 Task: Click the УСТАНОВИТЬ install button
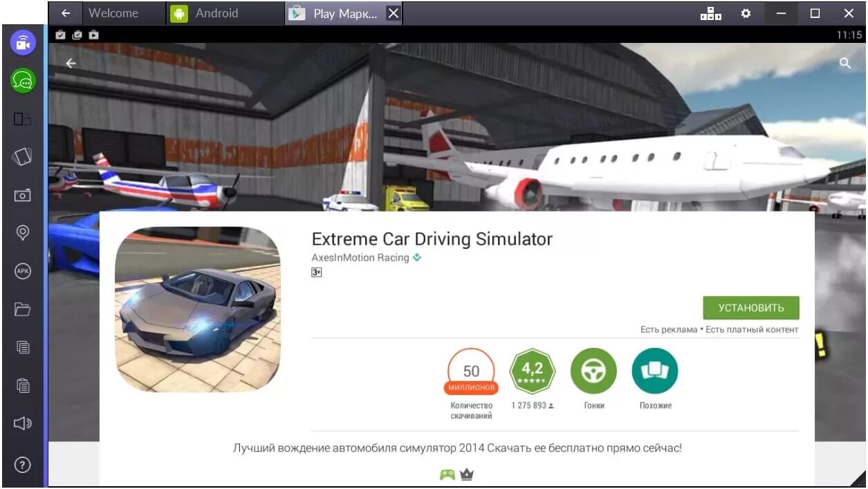click(x=751, y=308)
